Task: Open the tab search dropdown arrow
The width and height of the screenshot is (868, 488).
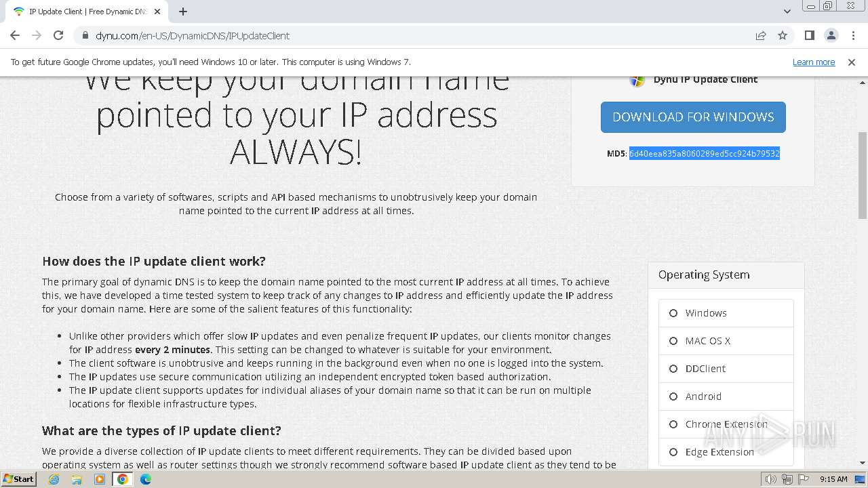Action: tap(787, 12)
